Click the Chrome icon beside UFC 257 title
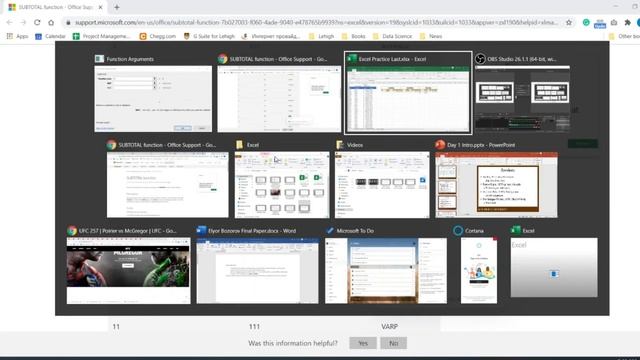The width and height of the screenshot is (640, 360). (72, 231)
